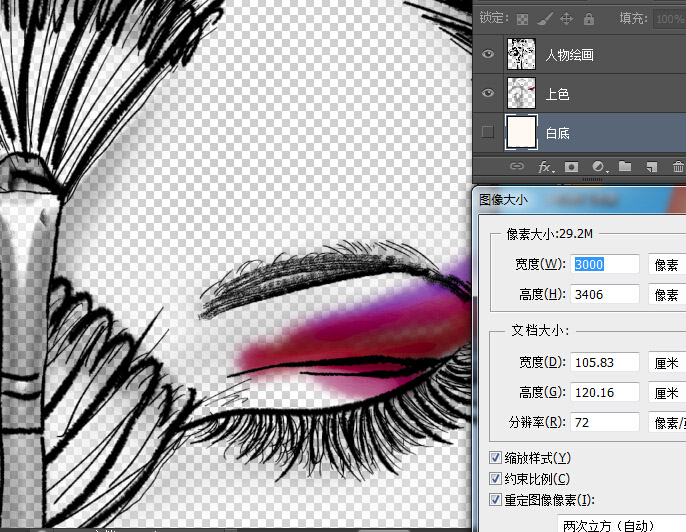Toggle 约束比例 checkbox
The height and width of the screenshot is (532, 686).
click(x=495, y=478)
